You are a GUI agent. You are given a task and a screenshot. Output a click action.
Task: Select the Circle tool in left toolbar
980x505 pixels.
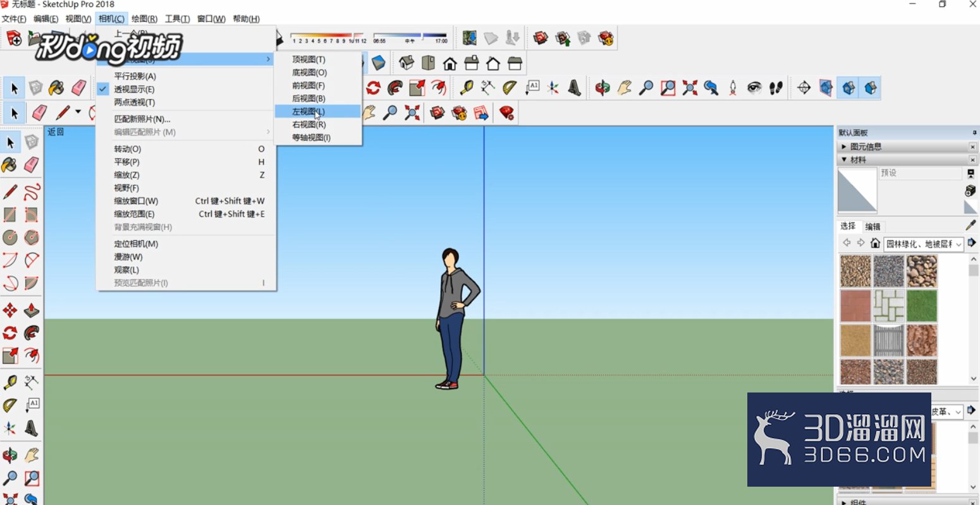(x=10, y=237)
